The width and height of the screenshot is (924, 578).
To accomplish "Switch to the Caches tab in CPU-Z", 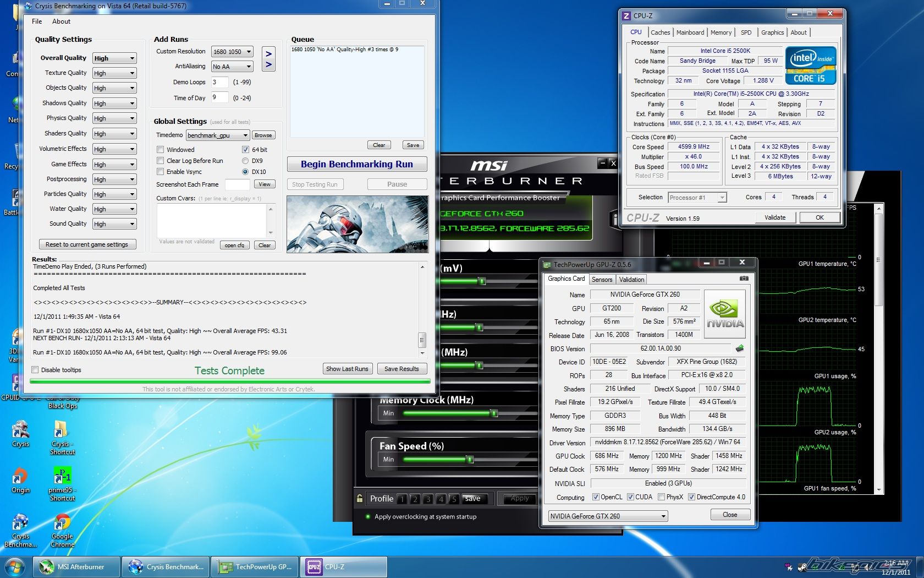I will click(x=660, y=32).
